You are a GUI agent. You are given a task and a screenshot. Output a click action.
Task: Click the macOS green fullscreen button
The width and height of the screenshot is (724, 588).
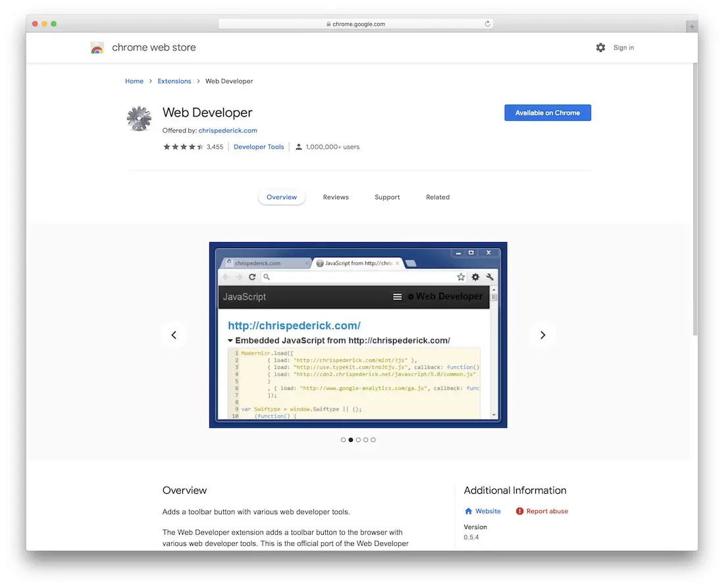tap(53, 24)
